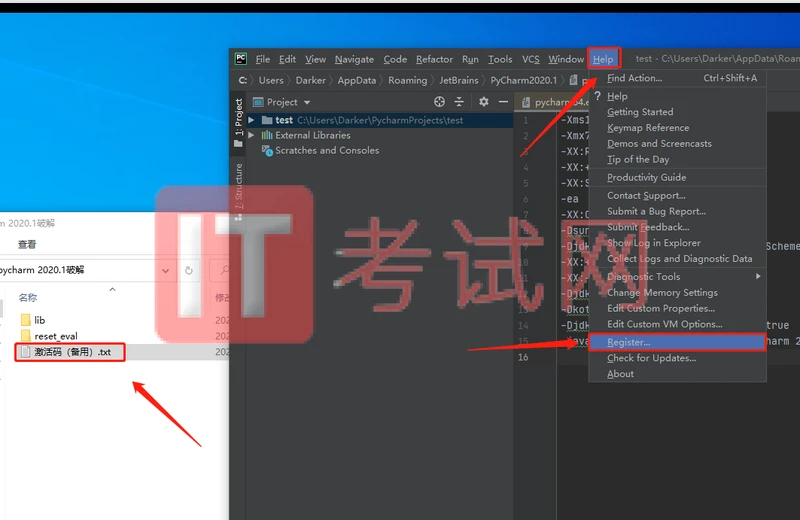Select Scratches and Consoles in project tree
Screen dimensions: 800x520
pyautogui.click(x=327, y=151)
